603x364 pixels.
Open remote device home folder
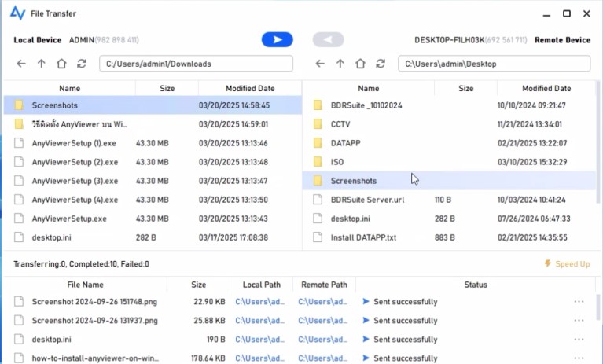click(360, 64)
